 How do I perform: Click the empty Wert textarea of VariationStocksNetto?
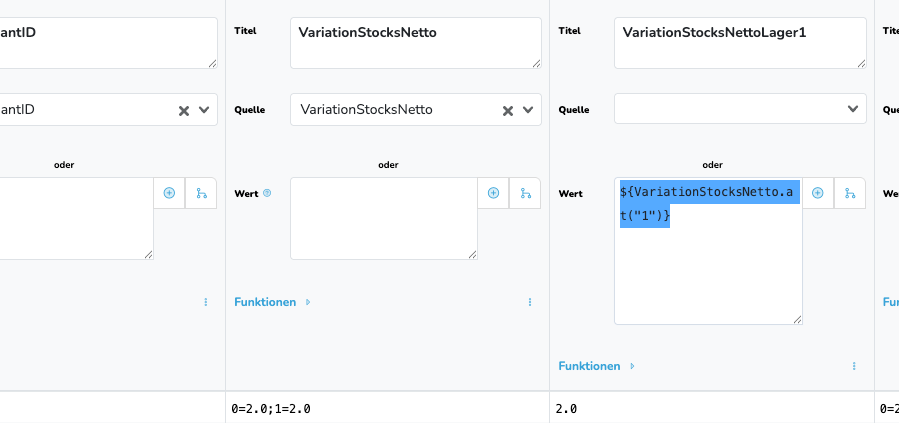(x=383, y=219)
